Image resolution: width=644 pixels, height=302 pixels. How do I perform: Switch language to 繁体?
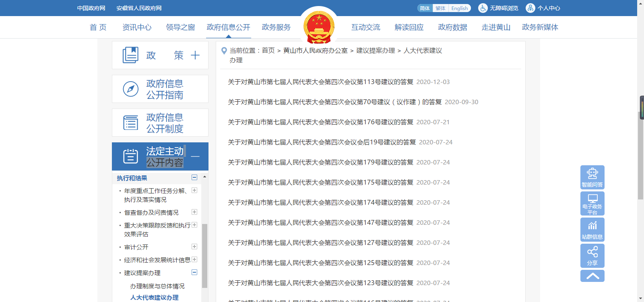pyautogui.click(x=440, y=8)
